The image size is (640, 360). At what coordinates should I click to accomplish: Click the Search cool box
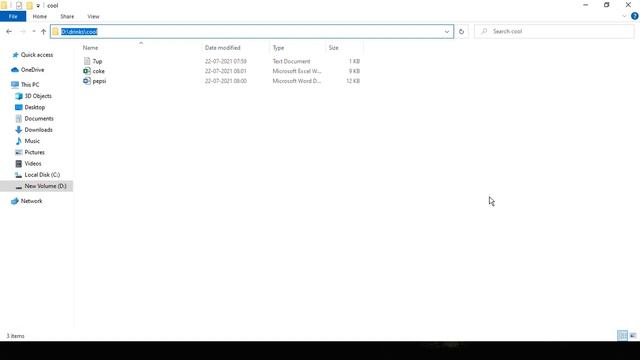click(554, 31)
